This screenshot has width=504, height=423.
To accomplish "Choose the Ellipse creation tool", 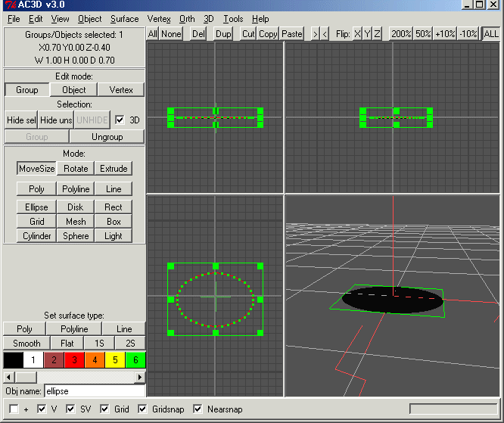I will [x=36, y=207].
